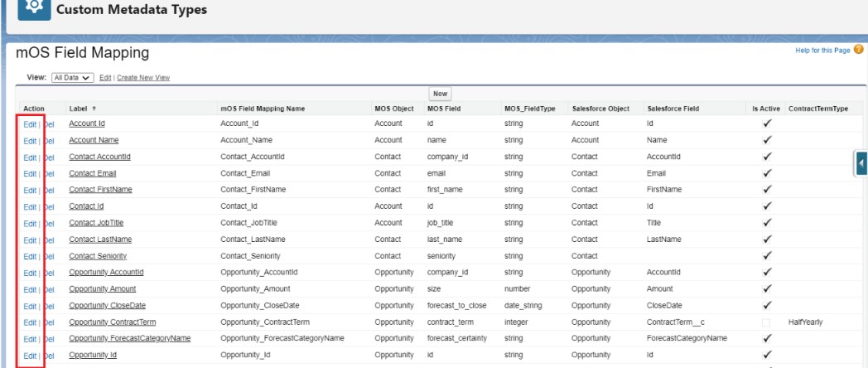Open the help question mark icon
868x368 pixels.
858,50
